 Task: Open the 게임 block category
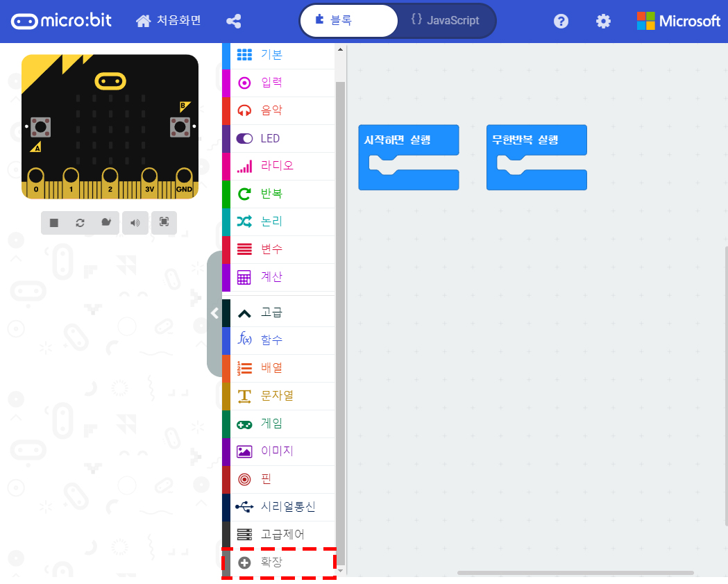coord(278,424)
